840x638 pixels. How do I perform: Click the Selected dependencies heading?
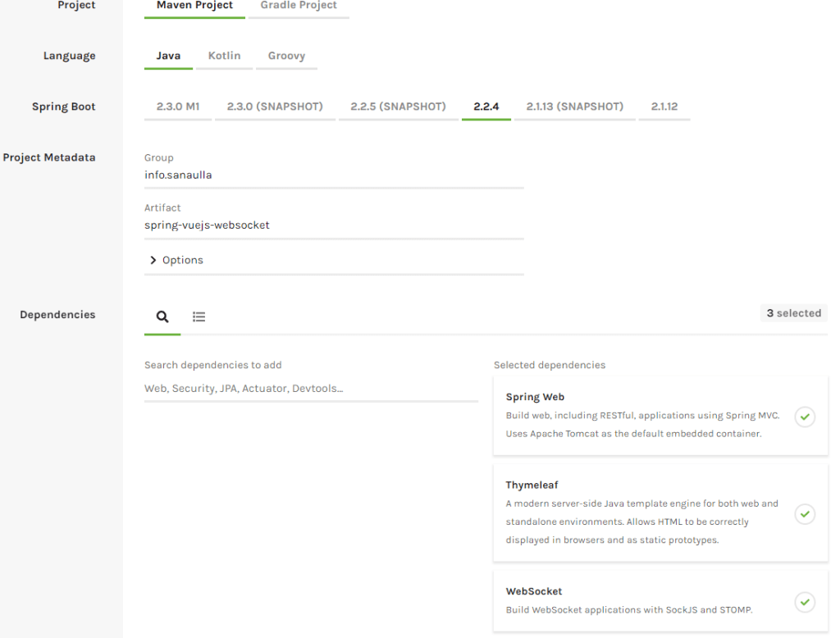pyautogui.click(x=549, y=365)
